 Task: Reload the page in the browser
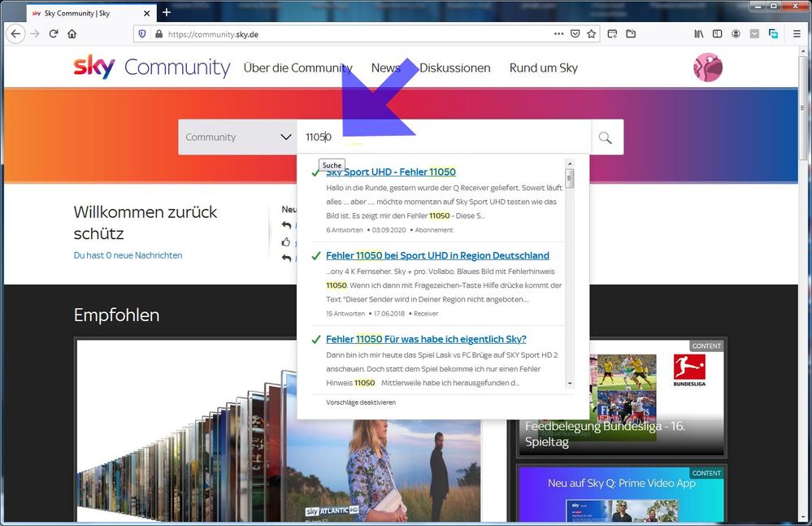54,34
